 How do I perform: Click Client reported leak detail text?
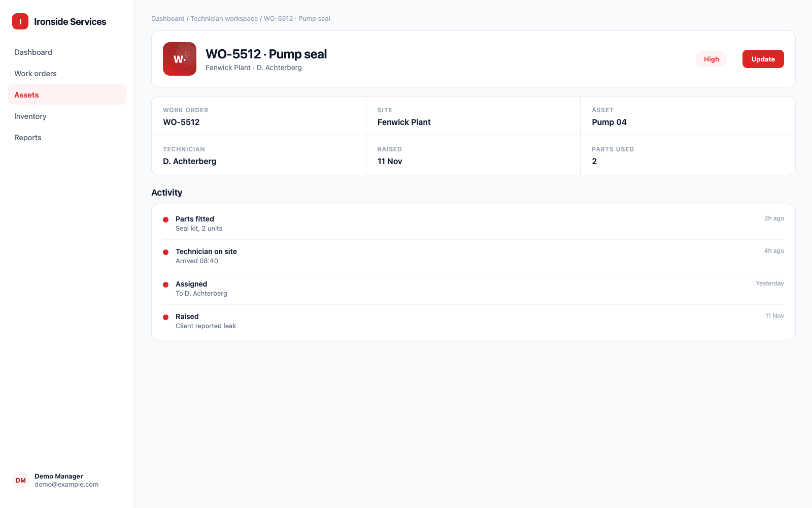(206, 326)
